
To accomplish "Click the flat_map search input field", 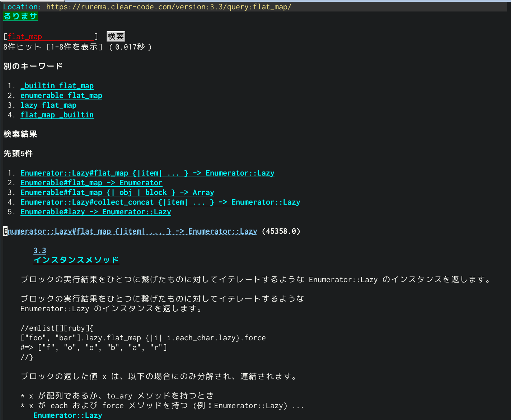I will (50, 37).
